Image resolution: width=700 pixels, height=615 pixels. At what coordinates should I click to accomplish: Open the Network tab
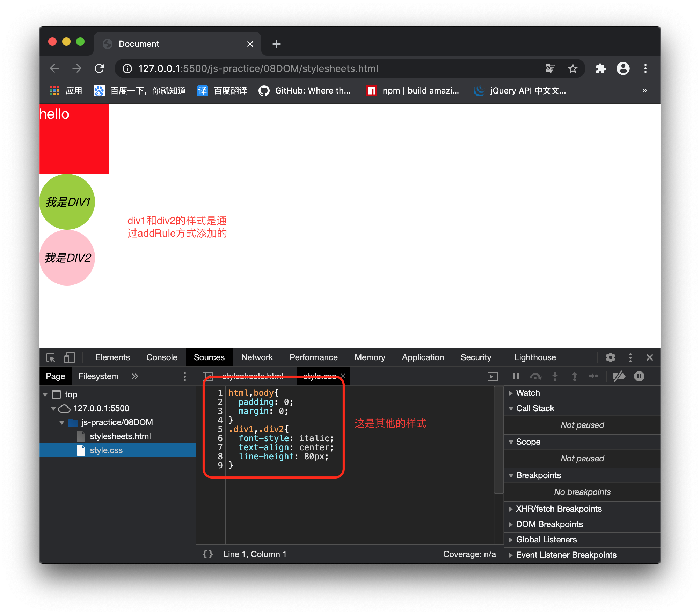(x=257, y=357)
